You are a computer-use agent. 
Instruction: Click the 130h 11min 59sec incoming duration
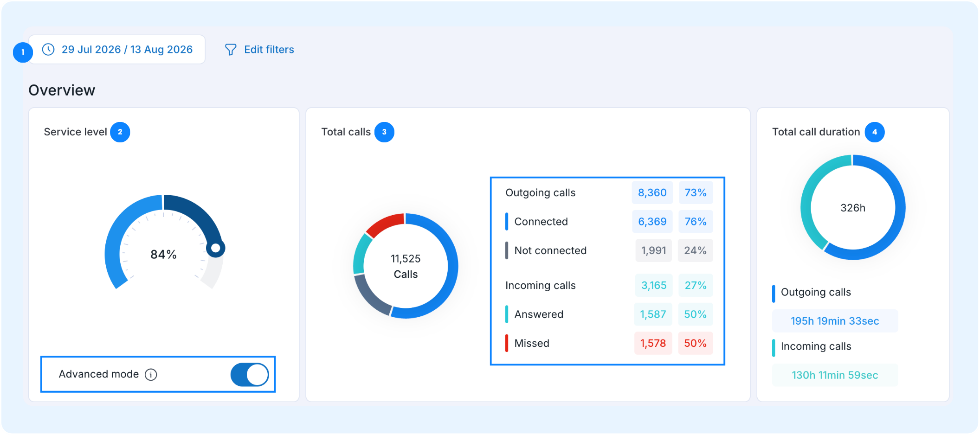click(x=835, y=375)
